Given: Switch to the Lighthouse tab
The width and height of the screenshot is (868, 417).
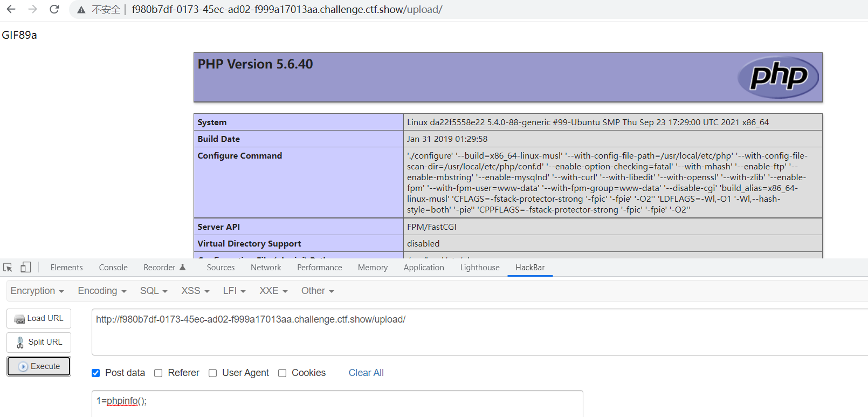Looking at the screenshot, I should pyautogui.click(x=480, y=267).
